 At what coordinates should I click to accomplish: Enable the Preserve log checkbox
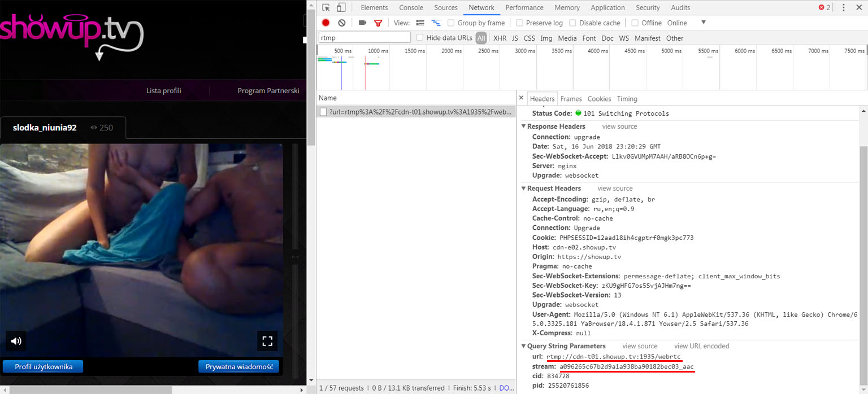(x=520, y=23)
